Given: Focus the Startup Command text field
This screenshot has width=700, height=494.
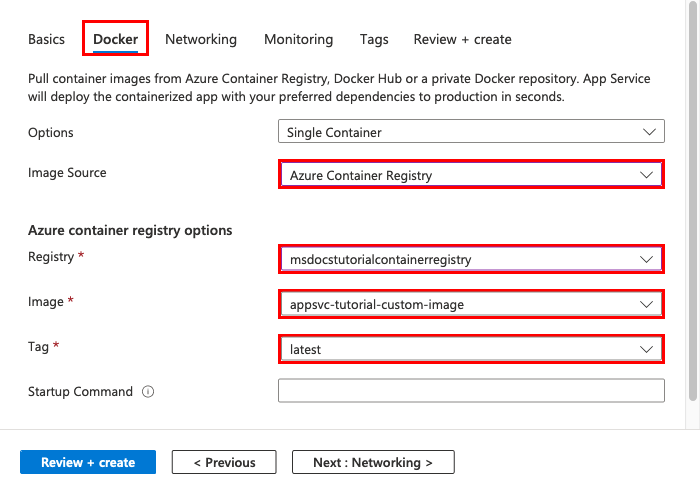Looking at the screenshot, I should pos(471,391).
